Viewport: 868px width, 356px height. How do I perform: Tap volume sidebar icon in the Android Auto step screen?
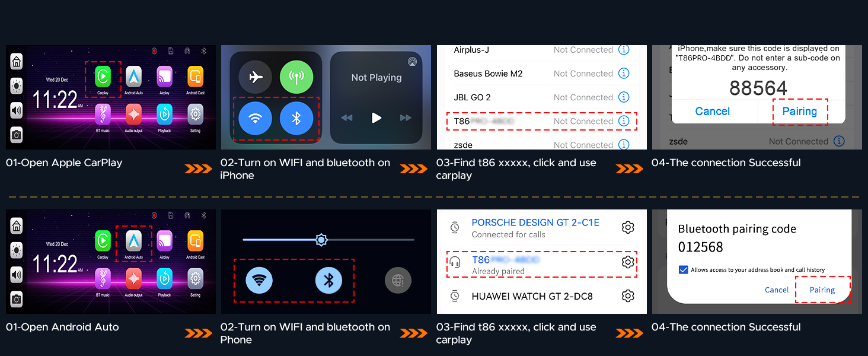point(17,275)
